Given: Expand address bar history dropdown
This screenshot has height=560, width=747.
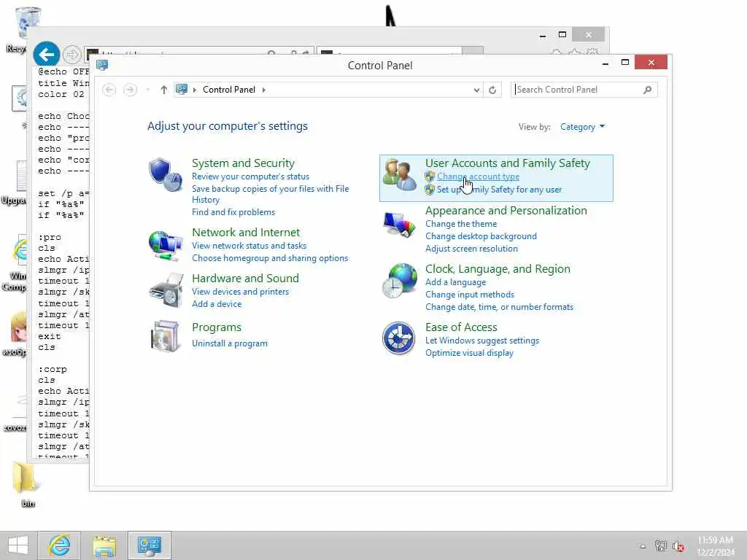Looking at the screenshot, I should (476, 90).
